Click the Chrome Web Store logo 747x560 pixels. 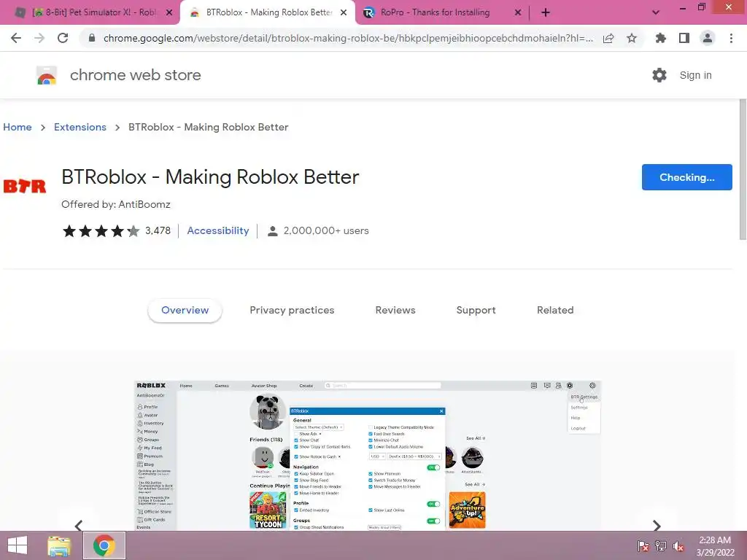(47, 75)
